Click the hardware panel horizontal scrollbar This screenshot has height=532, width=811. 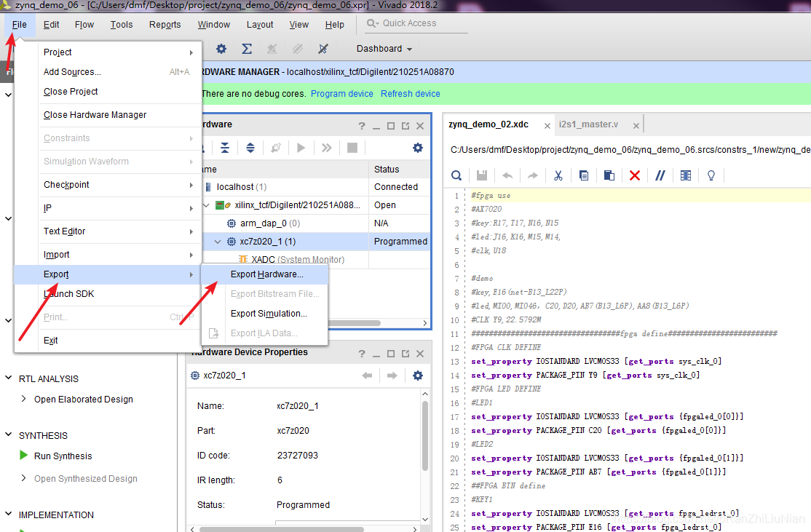[x=354, y=323]
